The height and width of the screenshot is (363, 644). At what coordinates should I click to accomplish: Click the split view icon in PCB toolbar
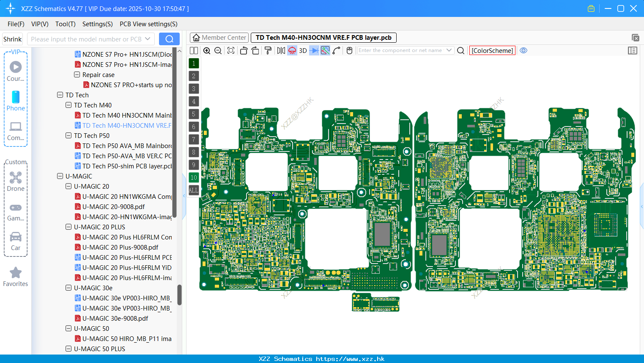point(194,50)
